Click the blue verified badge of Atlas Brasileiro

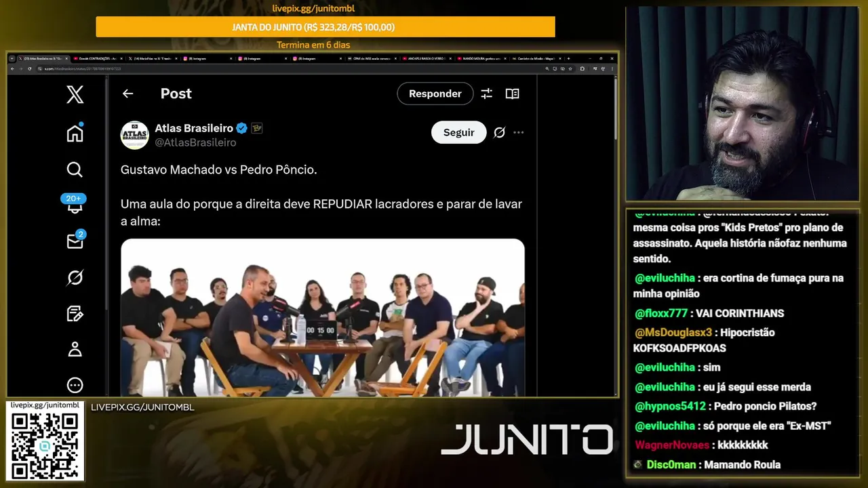(x=241, y=128)
